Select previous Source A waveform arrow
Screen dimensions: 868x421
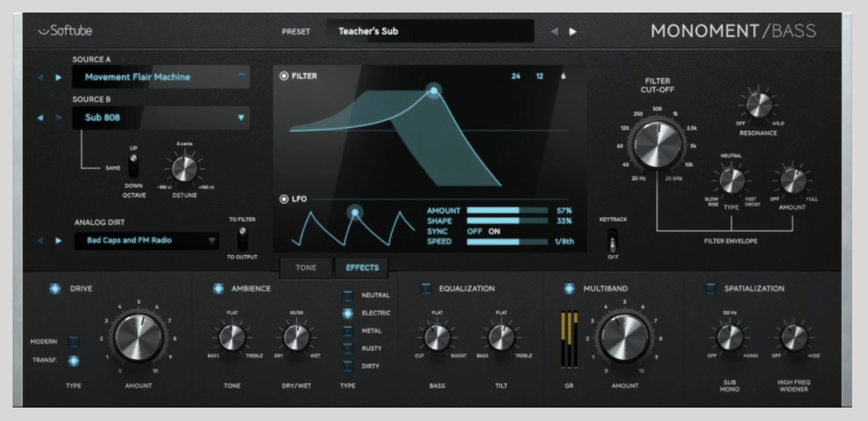click(x=40, y=77)
